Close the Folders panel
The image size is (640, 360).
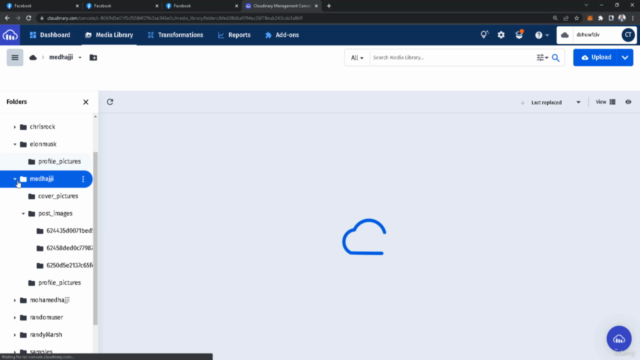click(86, 102)
